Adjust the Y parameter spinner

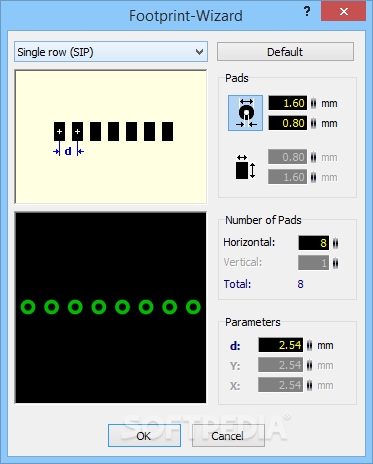(x=310, y=365)
